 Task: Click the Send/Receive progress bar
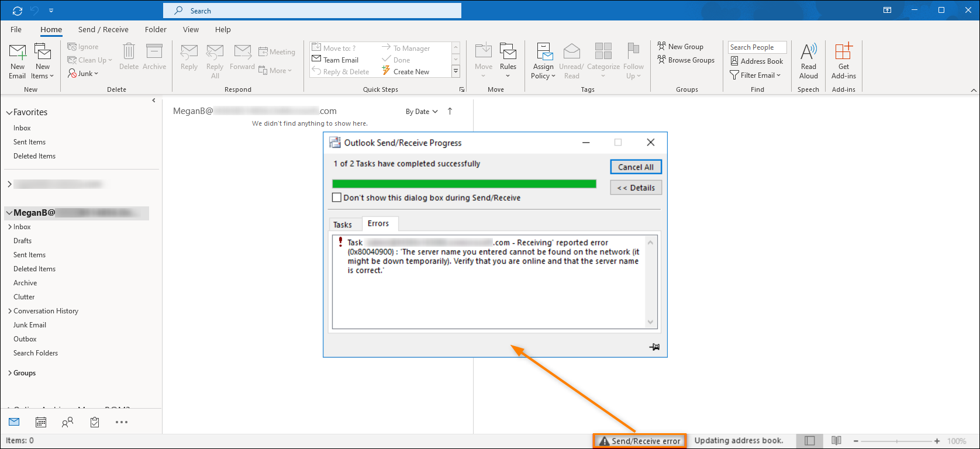coord(464,184)
